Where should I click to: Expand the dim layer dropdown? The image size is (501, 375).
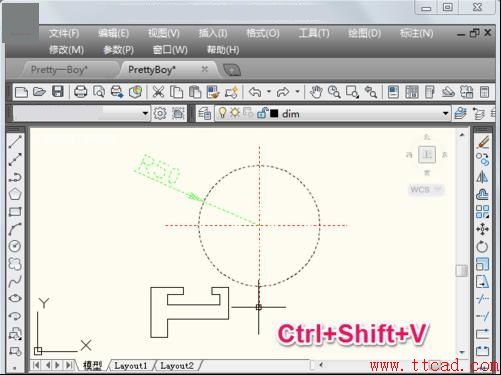(446, 114)
